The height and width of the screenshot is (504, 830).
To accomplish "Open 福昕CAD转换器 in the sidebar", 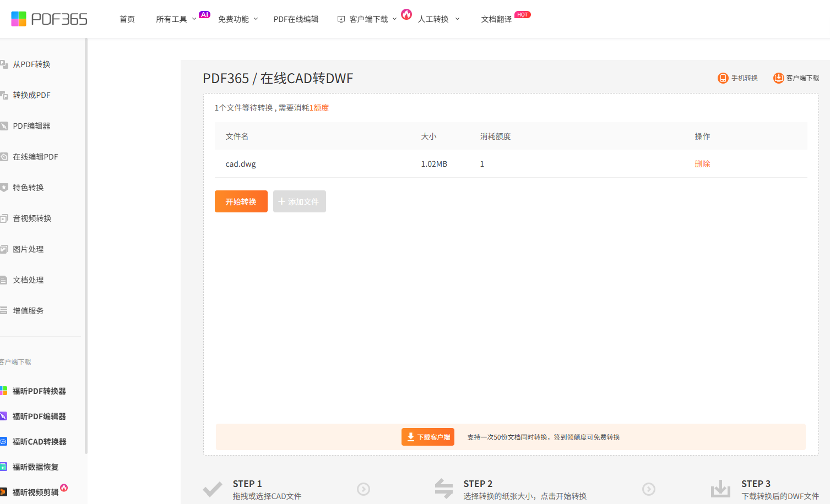I will click(39, 442).
